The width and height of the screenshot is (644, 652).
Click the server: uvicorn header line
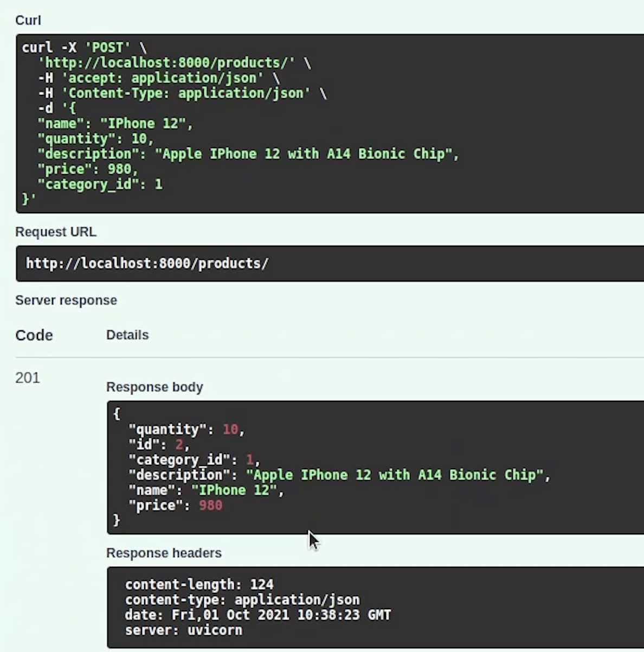coord(183,630)
